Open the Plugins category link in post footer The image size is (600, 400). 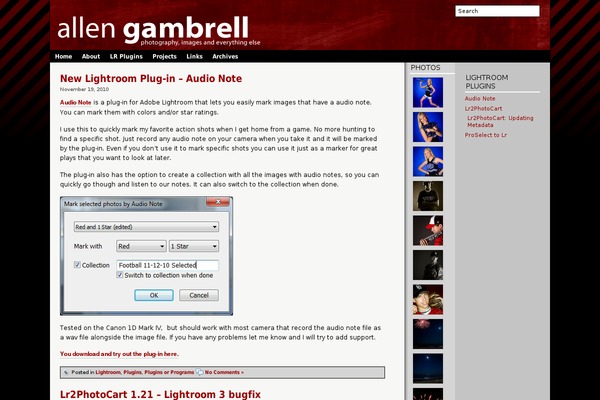132,372
